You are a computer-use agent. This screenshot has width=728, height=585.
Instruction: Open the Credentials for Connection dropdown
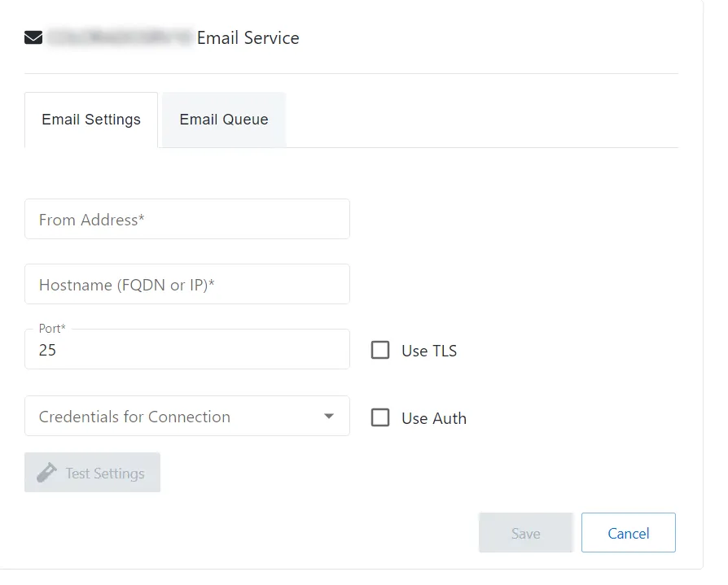(x=187, y=416)
